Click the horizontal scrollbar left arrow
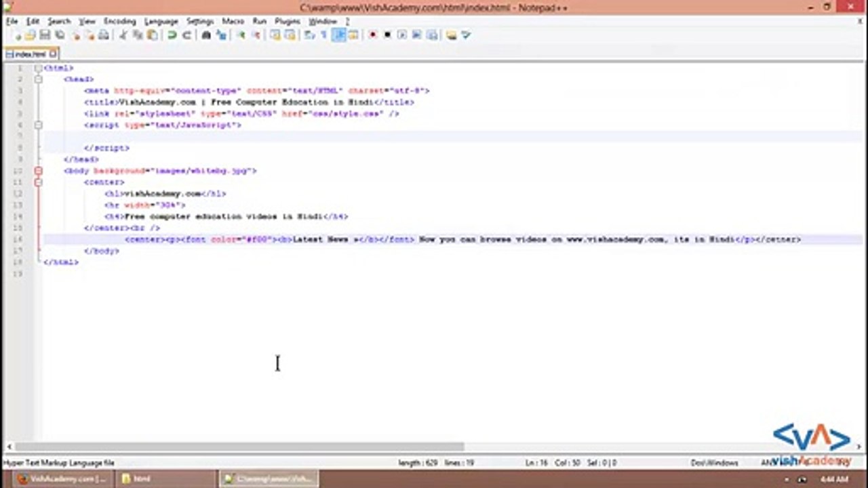Viewport: 868px width, 488px height. tap(9, 447)
